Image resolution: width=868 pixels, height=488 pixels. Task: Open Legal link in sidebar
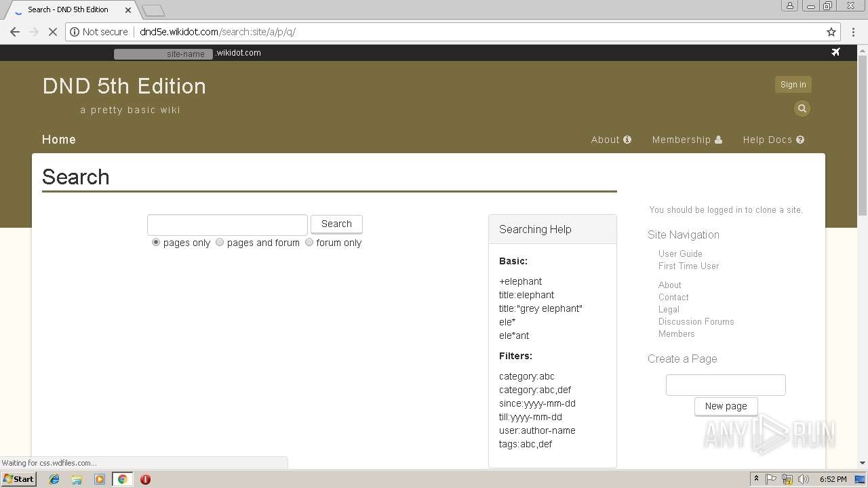tap(669, 309)
